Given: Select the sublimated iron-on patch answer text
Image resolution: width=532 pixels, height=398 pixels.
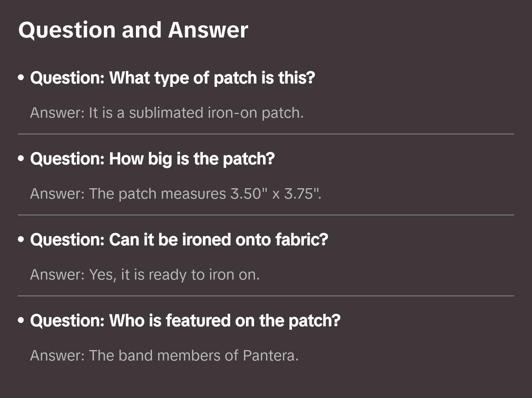Looking at the screenshot, I should (x=167, y=113).
